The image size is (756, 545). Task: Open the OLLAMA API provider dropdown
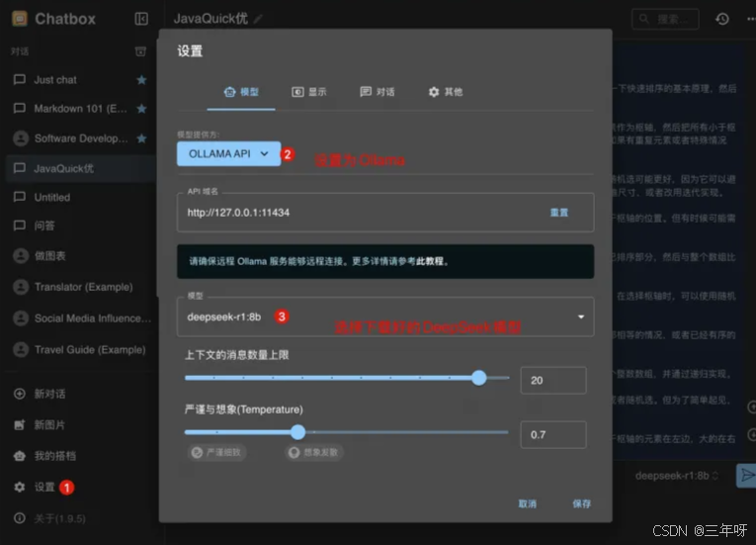[228, 153]
